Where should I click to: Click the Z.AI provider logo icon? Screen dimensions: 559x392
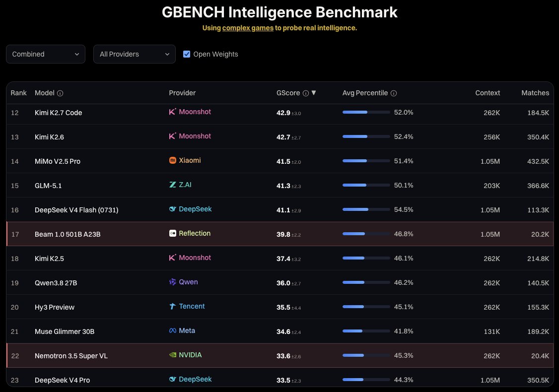pos(173,185)
